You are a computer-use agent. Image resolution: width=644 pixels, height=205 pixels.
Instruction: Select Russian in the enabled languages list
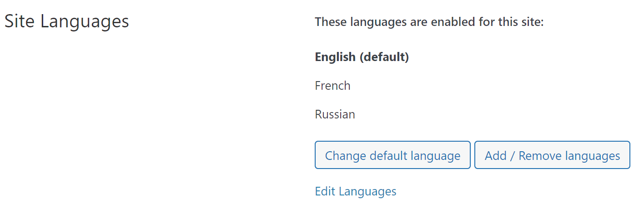[x=335, y=114]
